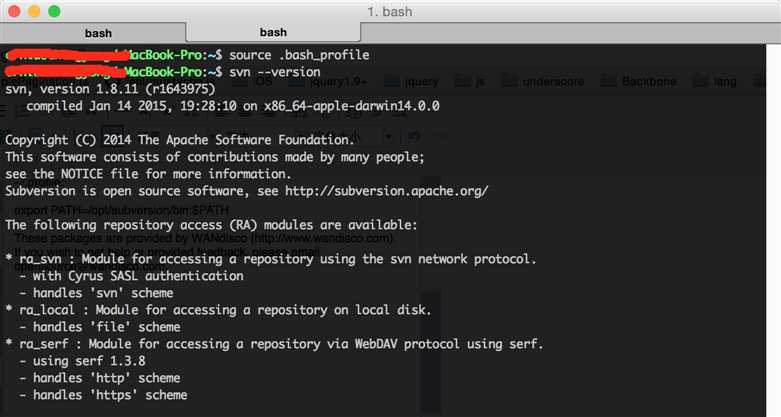Minimize the window using the yellow button
The width and height of the screenshot is (781, 417).
point(34,11)
